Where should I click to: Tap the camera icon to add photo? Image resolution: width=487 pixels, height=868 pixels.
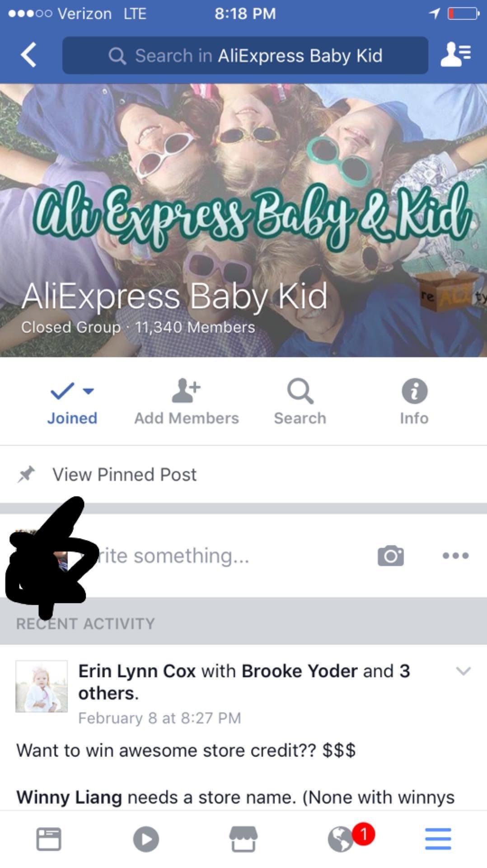[391, 556]
